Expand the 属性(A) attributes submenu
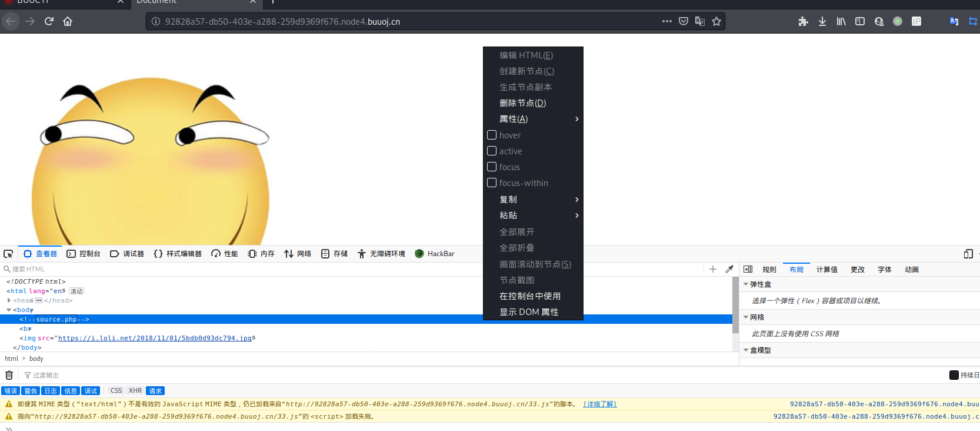The height and width of the screenshot is (431, 980). coord(533,119)
